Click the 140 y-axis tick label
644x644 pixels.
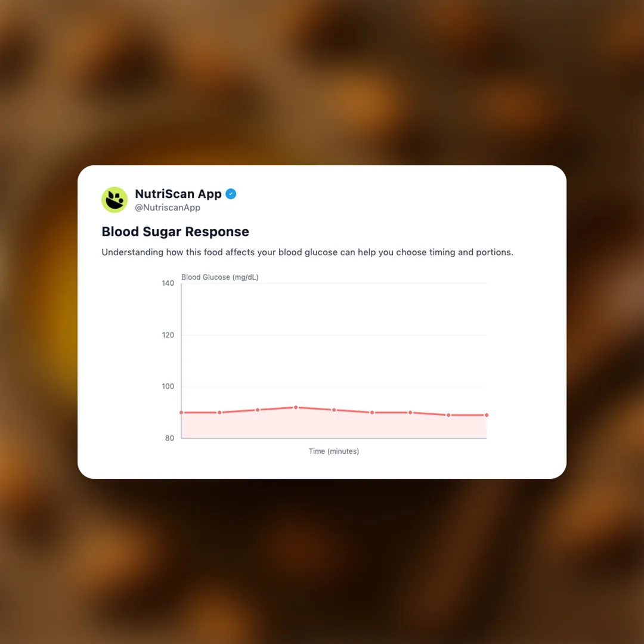168,283
